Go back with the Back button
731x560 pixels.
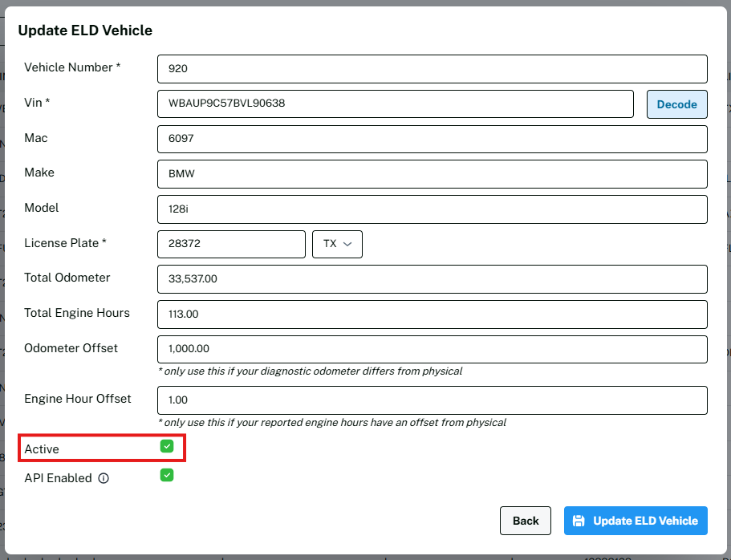(x=526, y=521)
